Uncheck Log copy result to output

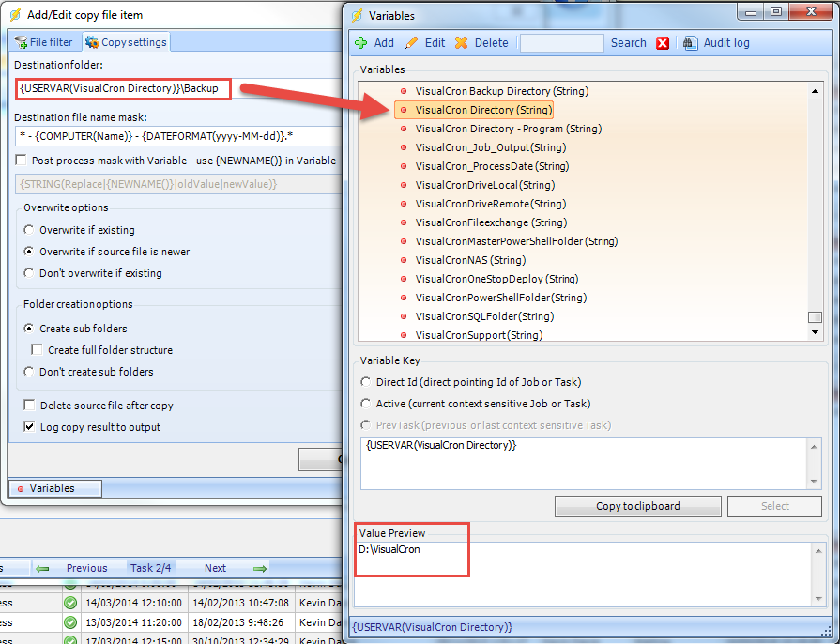(x=29, y=427)
